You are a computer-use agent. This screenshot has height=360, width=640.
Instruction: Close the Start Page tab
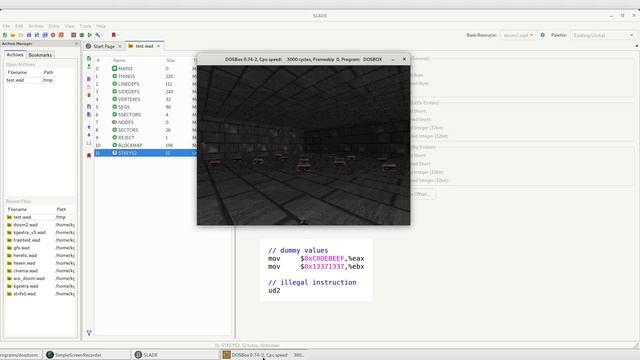(120, 47)
